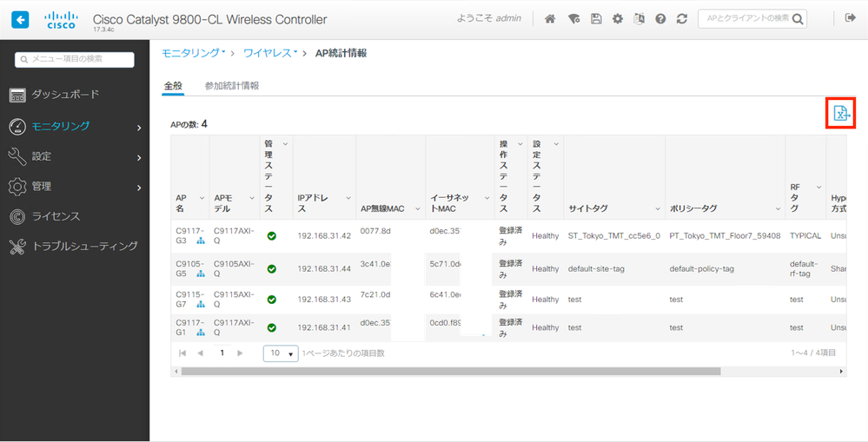Click topology icon beside C9117-G3
Image resolution: width=868 pixels, height=442 pixels.
pos(201,241)
